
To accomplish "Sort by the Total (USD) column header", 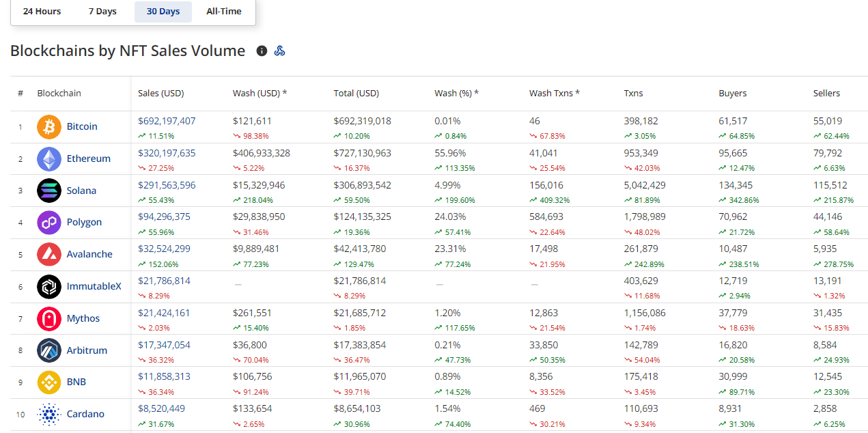I will pyautogui.click(x=356, y=94).
